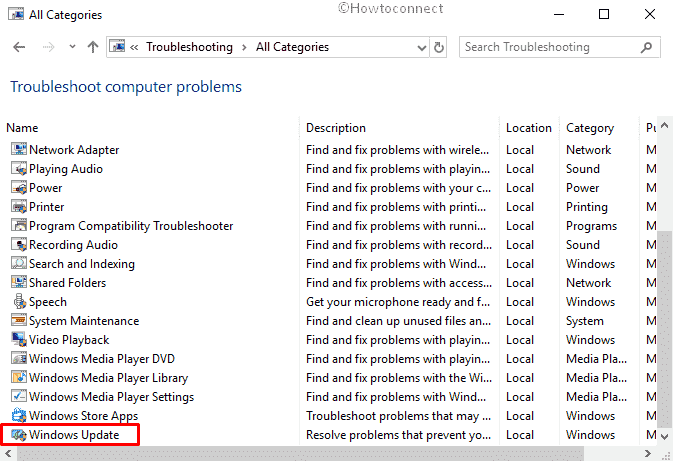The image size is (673, 461).
Task: Click the System category cell
Action: pyautogui.click(x=585, y=321)
